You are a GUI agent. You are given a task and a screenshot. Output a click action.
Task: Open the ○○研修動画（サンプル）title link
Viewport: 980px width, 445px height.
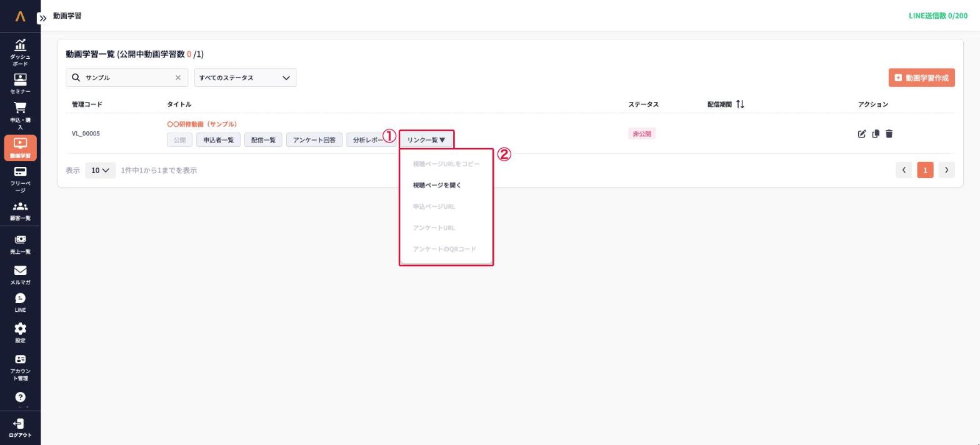tap(202, 124)
